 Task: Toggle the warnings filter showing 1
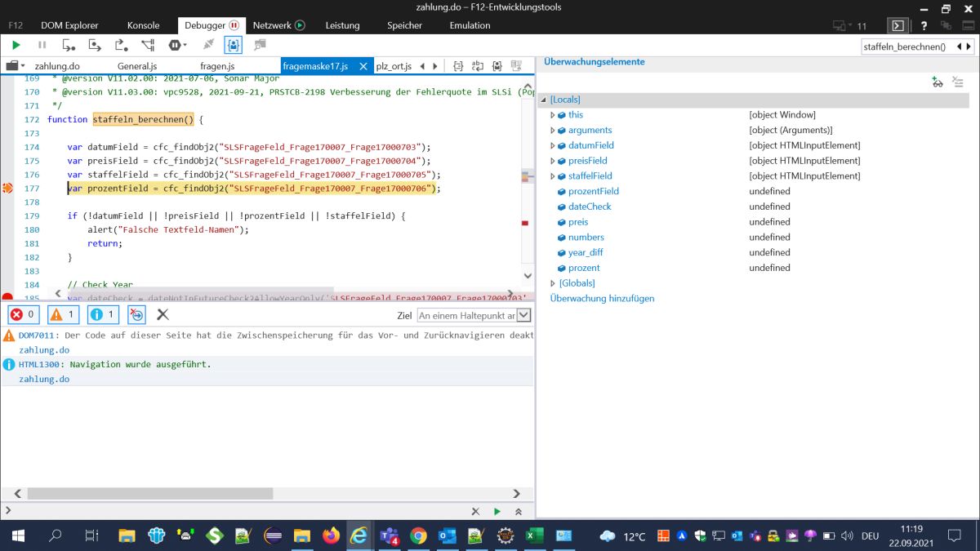(62, 314)
